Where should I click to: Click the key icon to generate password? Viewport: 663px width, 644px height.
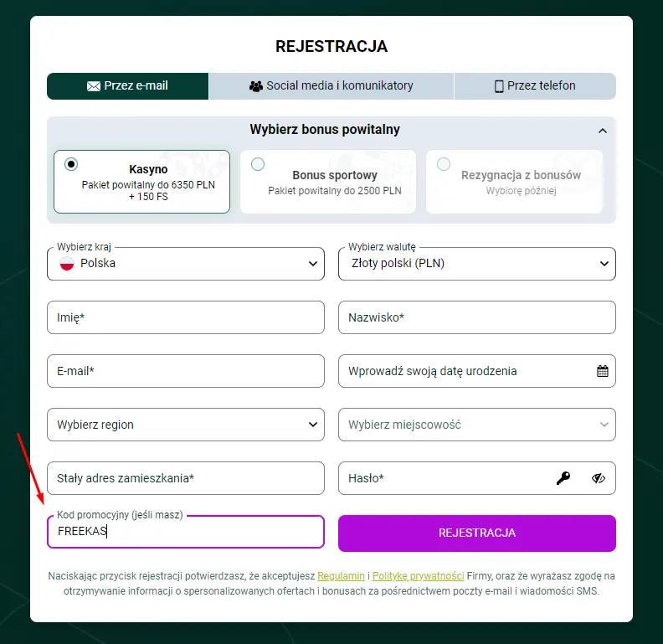click(563, 478)
